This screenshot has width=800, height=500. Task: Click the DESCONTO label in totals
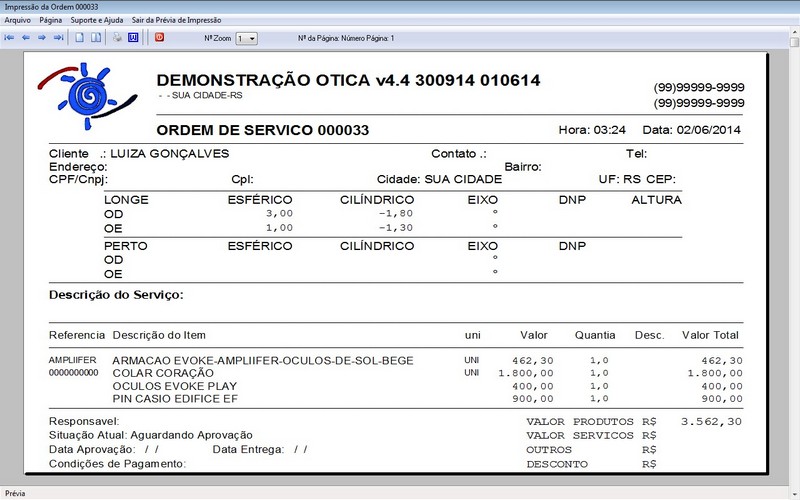(557, 464)
